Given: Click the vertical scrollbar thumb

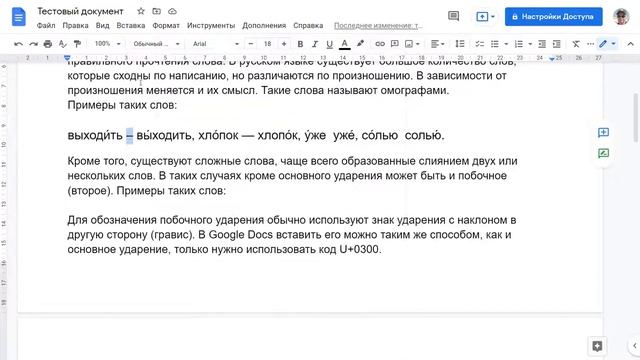Looking at the screenshot, I should click(x=636, y=117).
